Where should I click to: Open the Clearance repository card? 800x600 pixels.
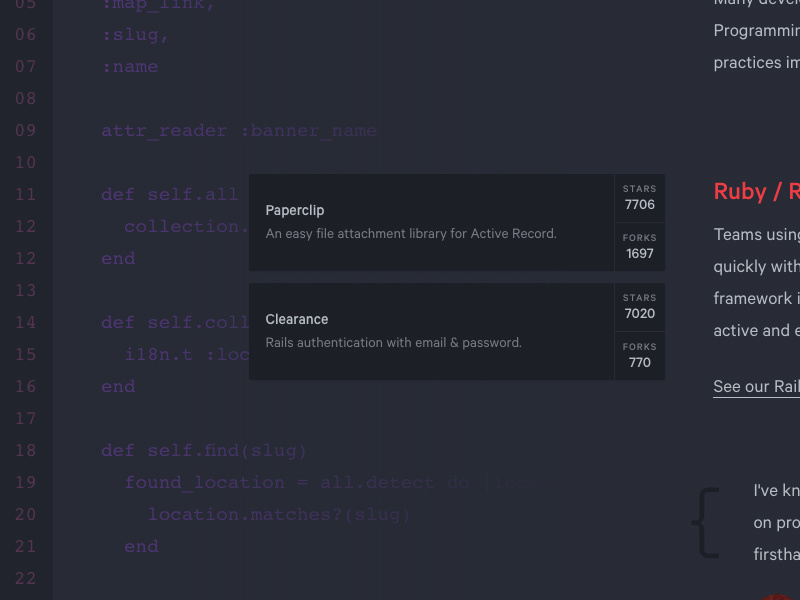(430, 332)
